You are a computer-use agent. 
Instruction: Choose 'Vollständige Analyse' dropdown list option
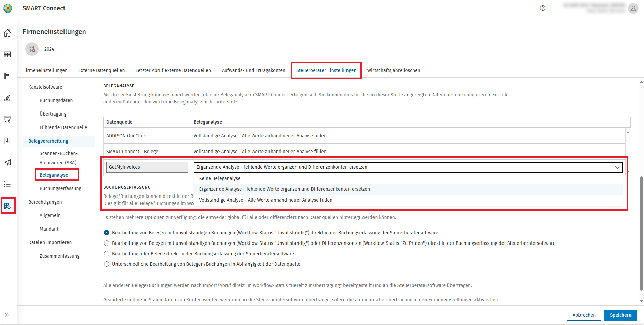click(x=408, y=200)
